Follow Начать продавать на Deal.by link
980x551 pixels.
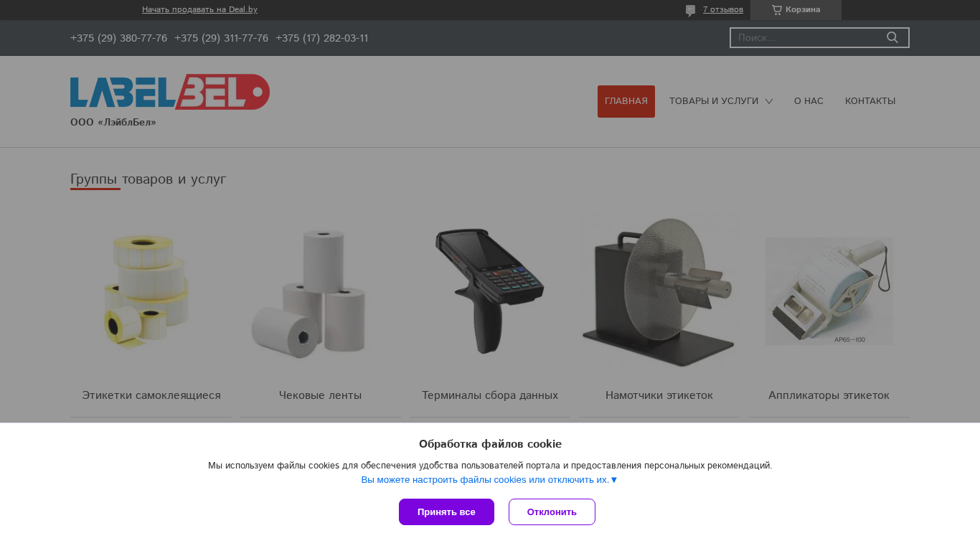point(199,10)
